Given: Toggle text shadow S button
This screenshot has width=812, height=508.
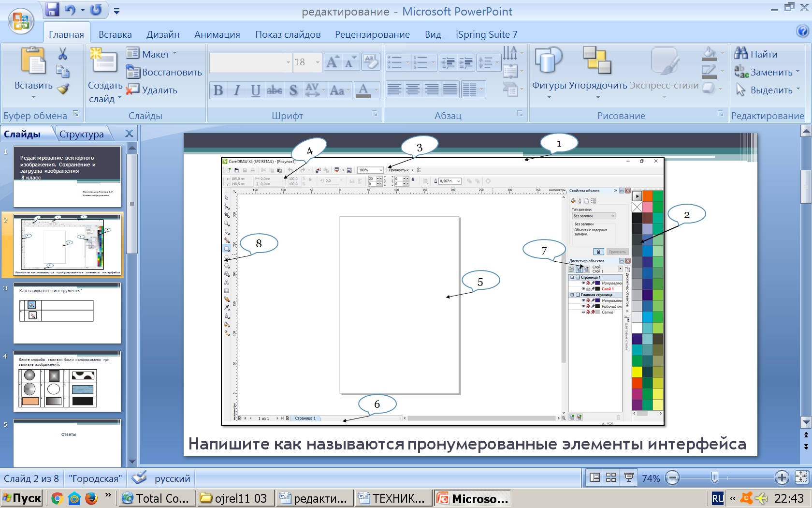Looking at the screenshot, I should [x=293, y=90].
